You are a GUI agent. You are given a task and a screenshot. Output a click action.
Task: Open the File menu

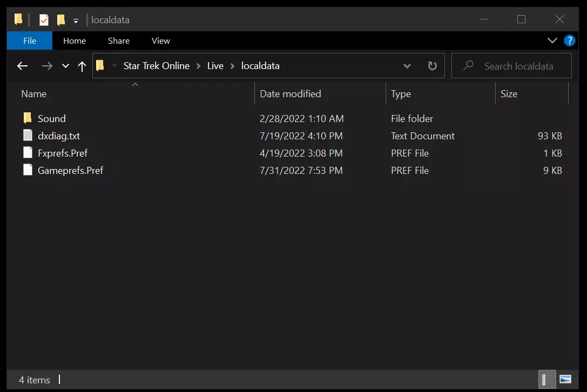point(30,40)
